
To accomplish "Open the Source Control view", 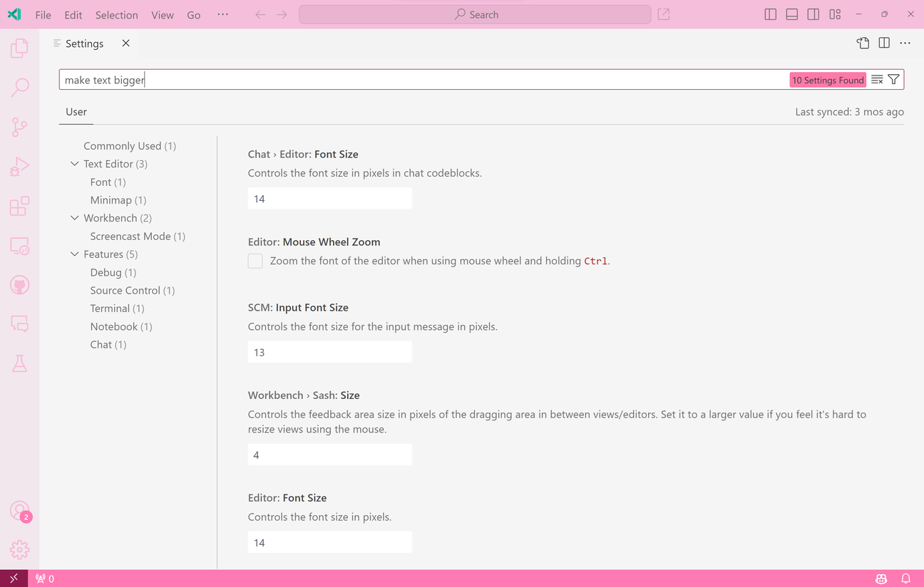I will 19,126.
